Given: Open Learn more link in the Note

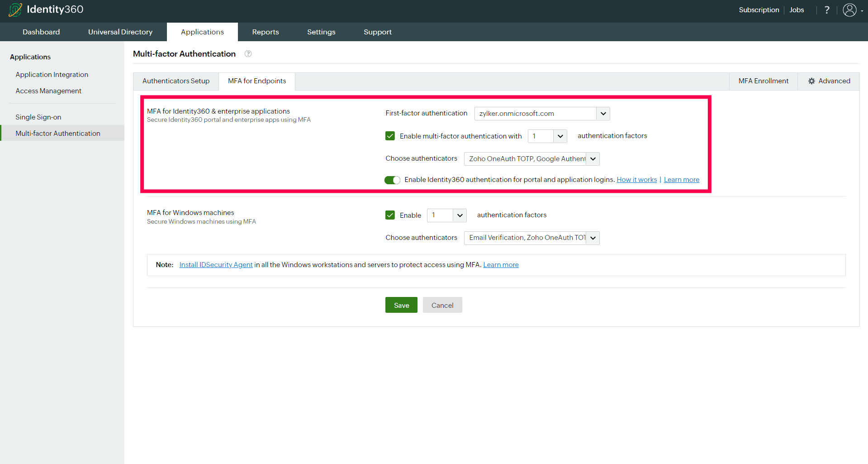Looking at the screenshot, I should (501, 265).
